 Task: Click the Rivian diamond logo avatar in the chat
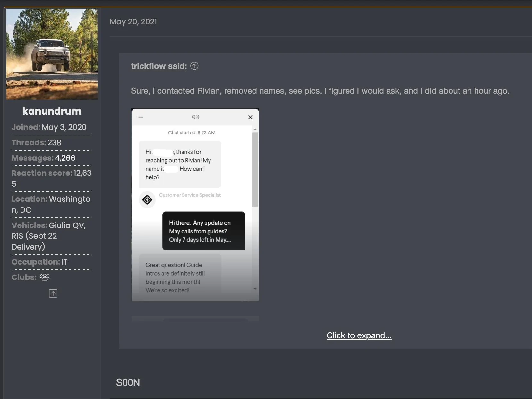click(147, 200)
